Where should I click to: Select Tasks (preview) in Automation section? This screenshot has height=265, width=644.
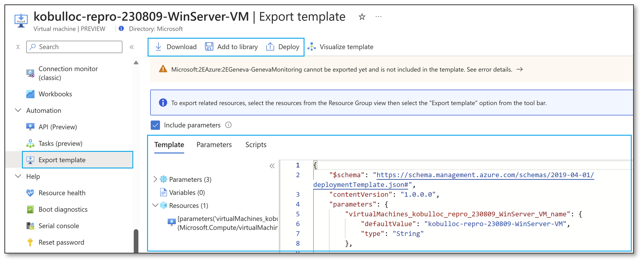61,143
